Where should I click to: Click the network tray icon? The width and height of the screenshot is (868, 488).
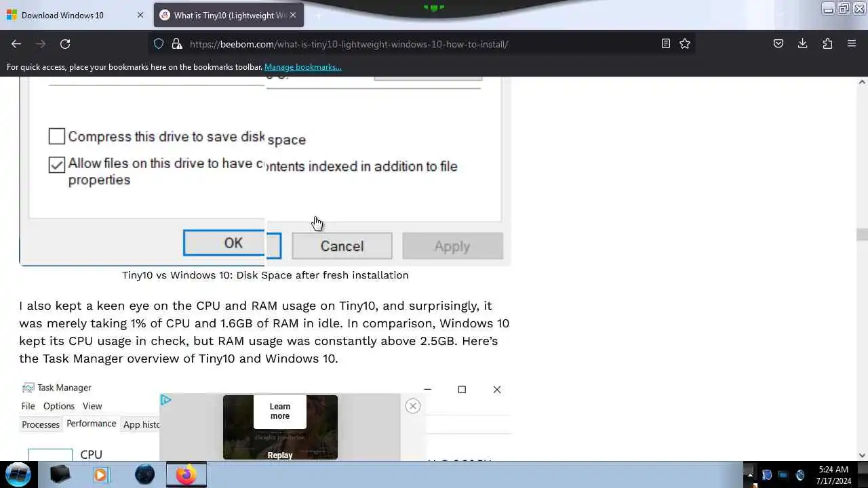point(783,475)
